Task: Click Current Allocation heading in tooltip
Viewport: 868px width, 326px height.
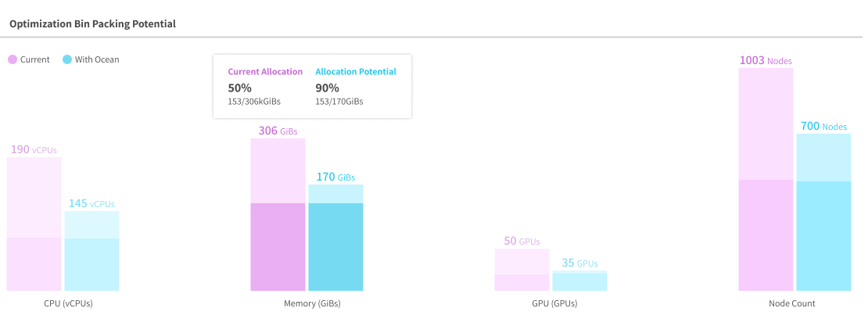Action: [x=265, y=72]
